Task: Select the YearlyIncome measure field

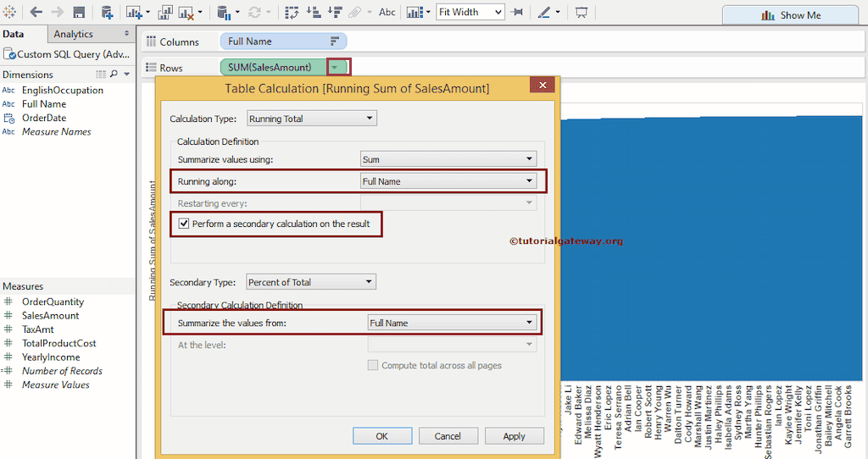Action: point(50,357)
